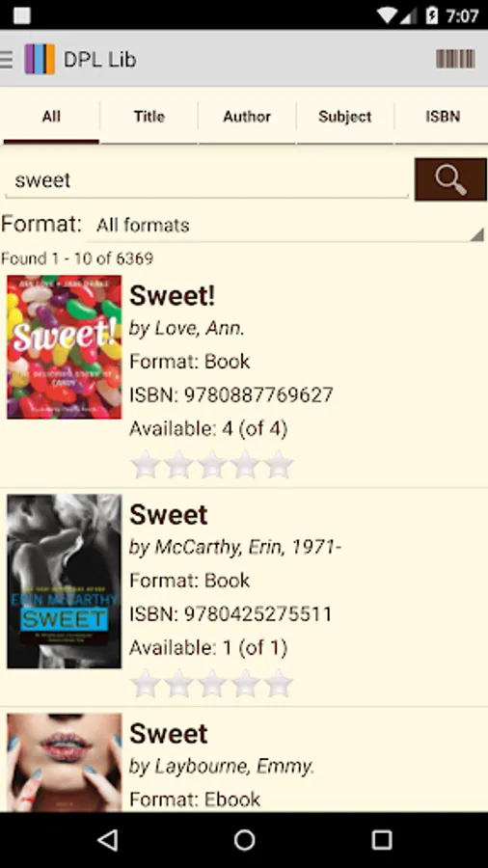
Task: Give the Erin McCarthy book one star
Action: pyautogui.click(x=146, y=683)
